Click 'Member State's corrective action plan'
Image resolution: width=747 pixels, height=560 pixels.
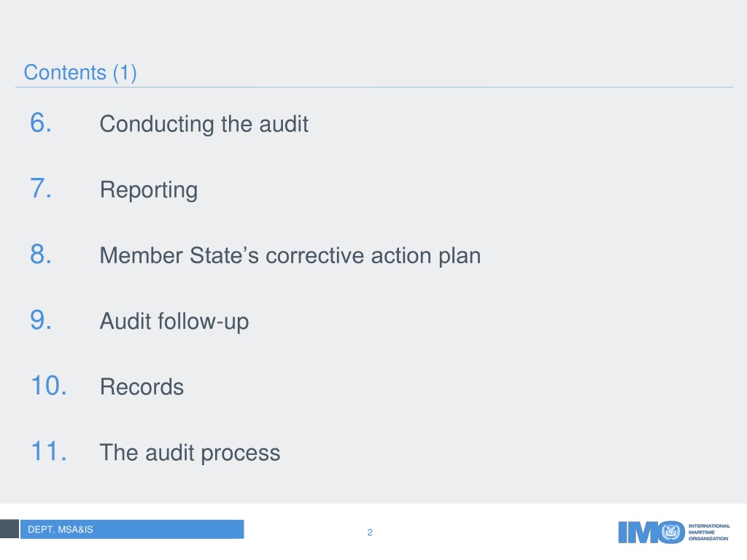pos(290,256)
